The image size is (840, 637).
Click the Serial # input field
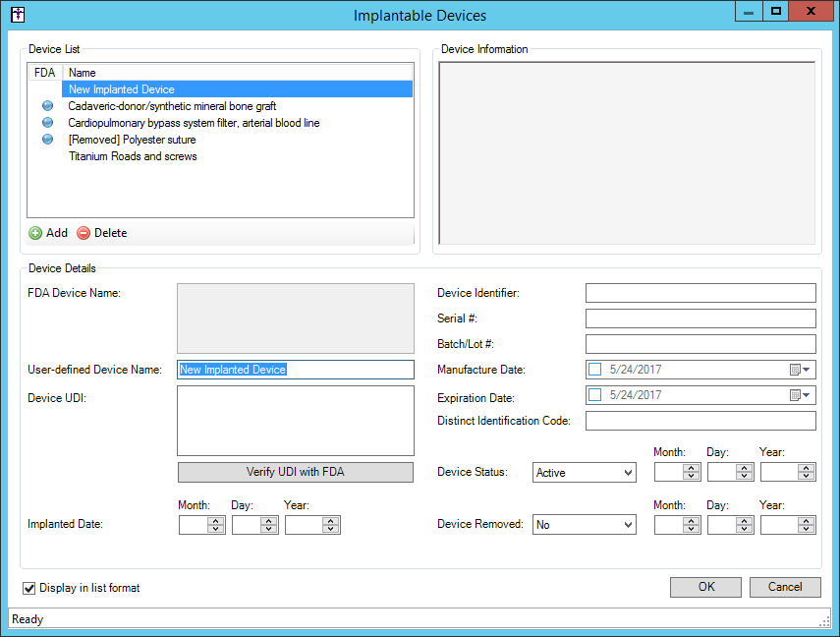tap(700, 318)
